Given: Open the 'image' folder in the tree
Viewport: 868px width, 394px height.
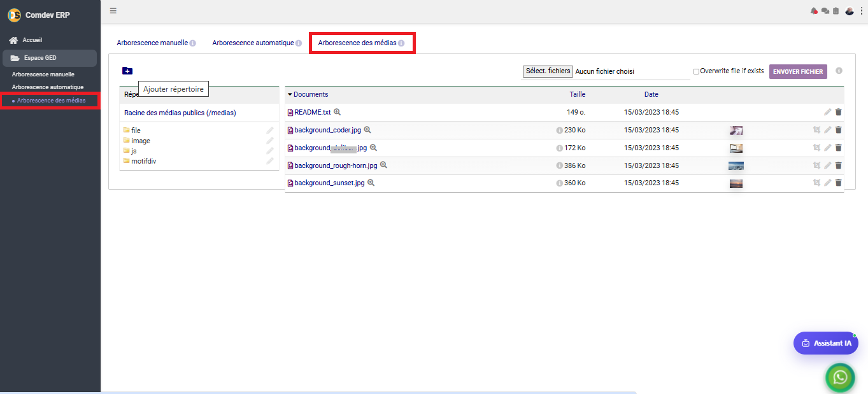Looking at the screenshot, I should [x=141, y=141].
